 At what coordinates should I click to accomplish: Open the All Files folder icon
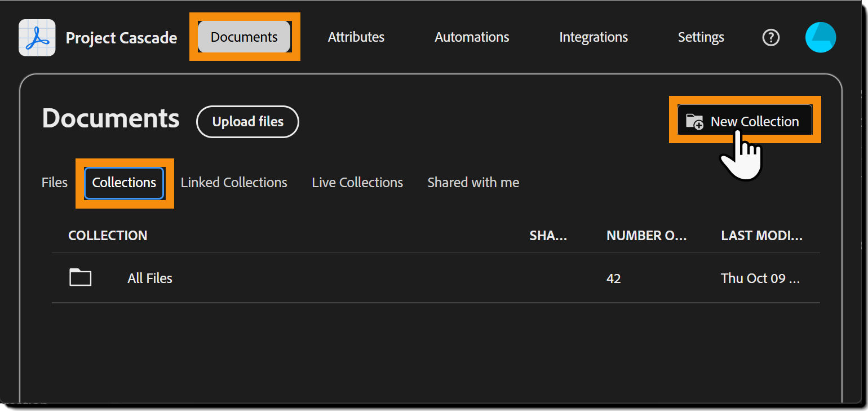tap(80, 277)
